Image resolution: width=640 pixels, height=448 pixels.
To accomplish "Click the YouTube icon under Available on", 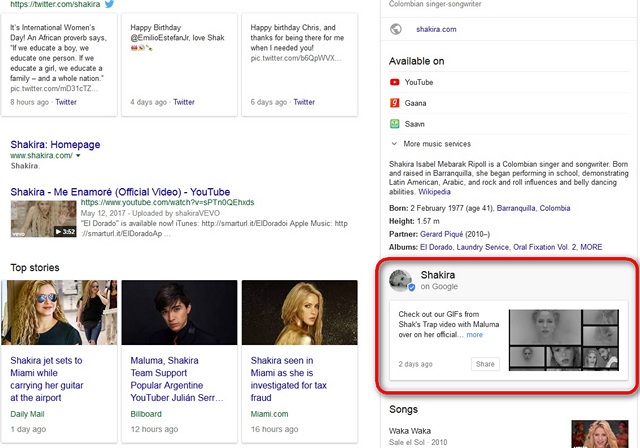I will [394, 82].
